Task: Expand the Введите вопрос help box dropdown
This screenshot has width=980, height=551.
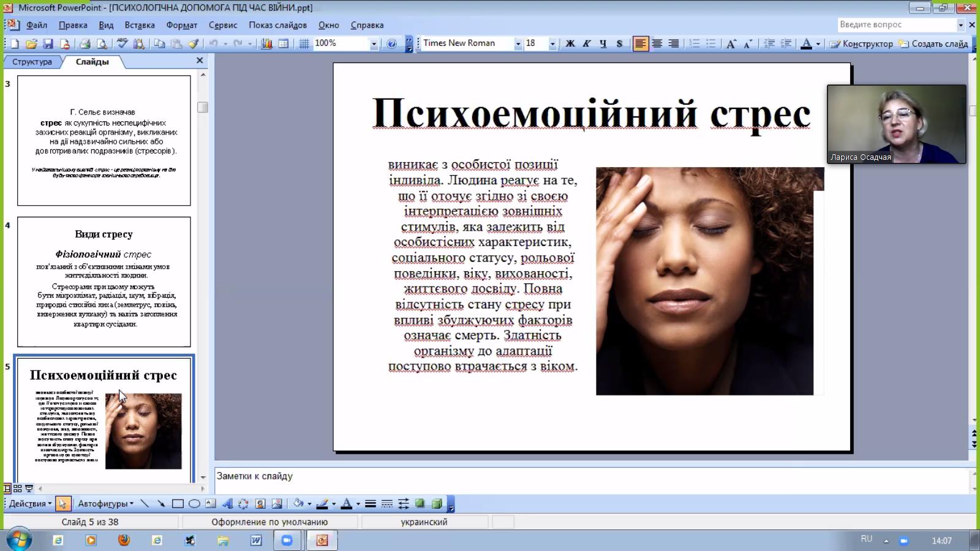Action: [960, 24]
